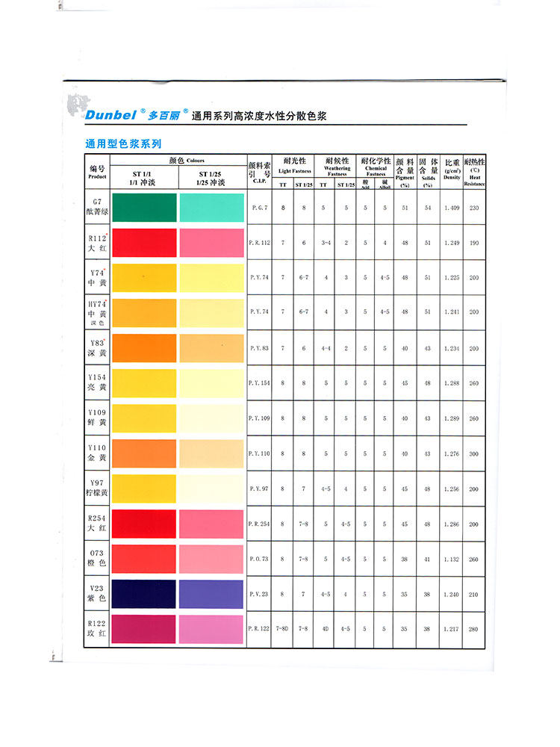Screen dimensions: 560x747
Task: Click the Y97 lemon yellow ST 1/1 swatch
Action: [x=144, y=489]
